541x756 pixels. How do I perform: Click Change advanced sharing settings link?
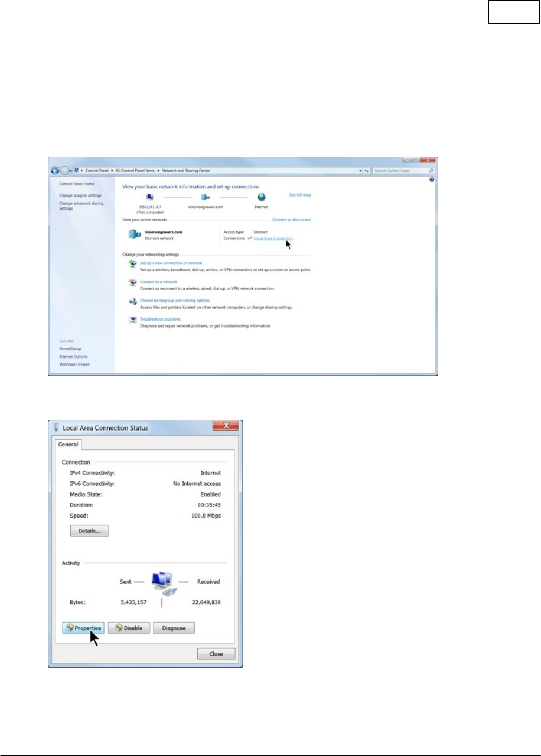point(81,206)
